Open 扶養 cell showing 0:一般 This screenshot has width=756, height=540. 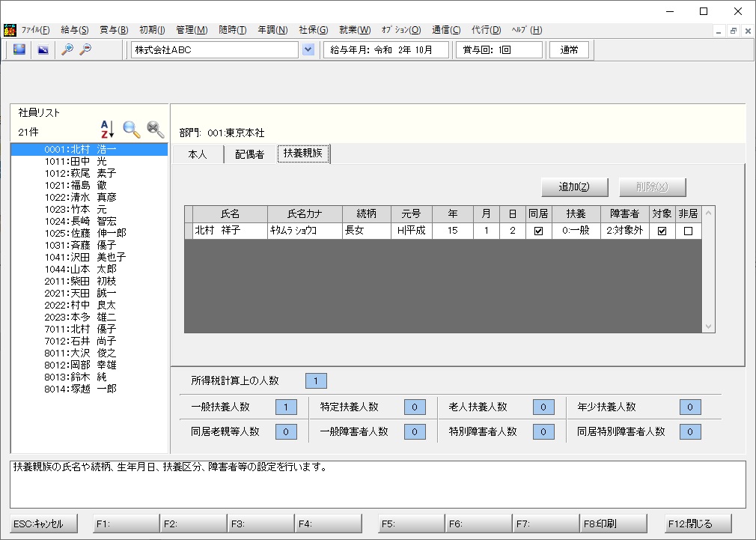[x=576, y=231]
